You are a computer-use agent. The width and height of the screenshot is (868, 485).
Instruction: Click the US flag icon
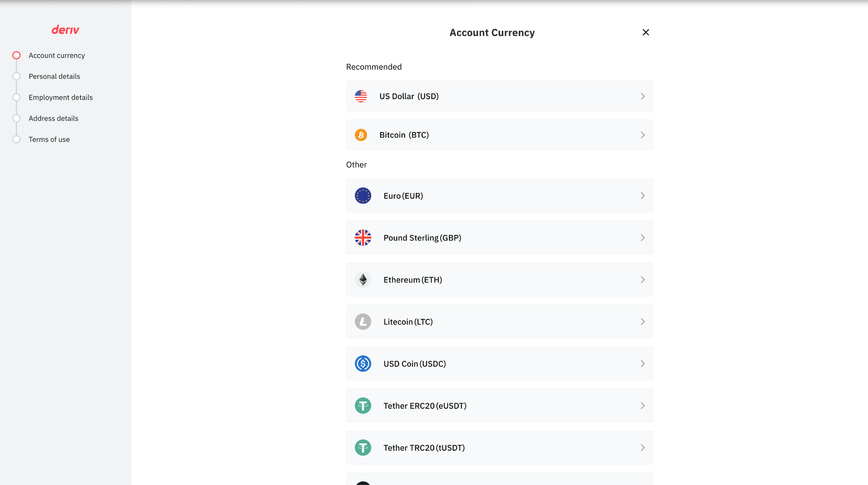pos(361,96)
